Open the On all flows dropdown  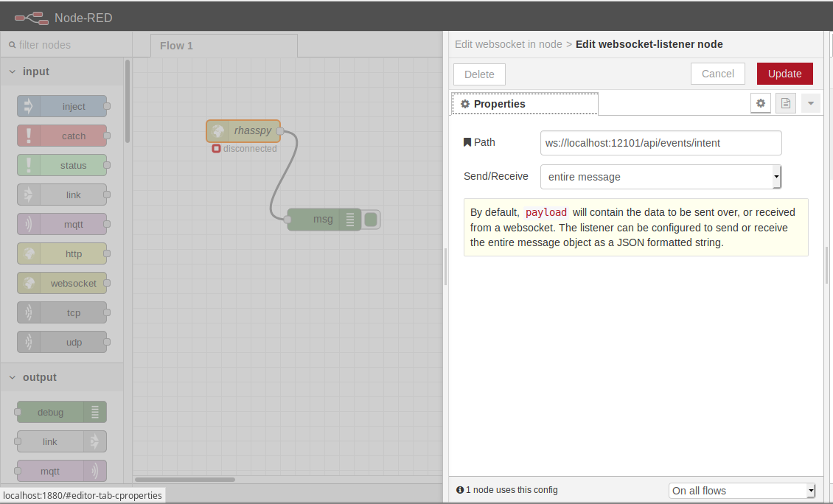[741, 490]
